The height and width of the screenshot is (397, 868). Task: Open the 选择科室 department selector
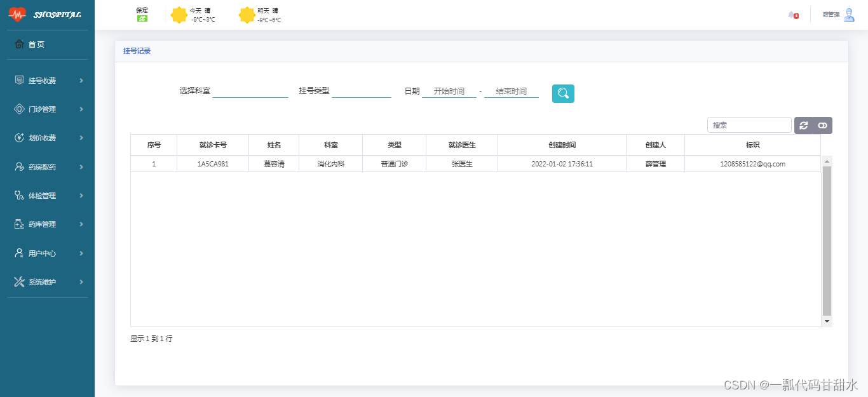coord(250,90)
